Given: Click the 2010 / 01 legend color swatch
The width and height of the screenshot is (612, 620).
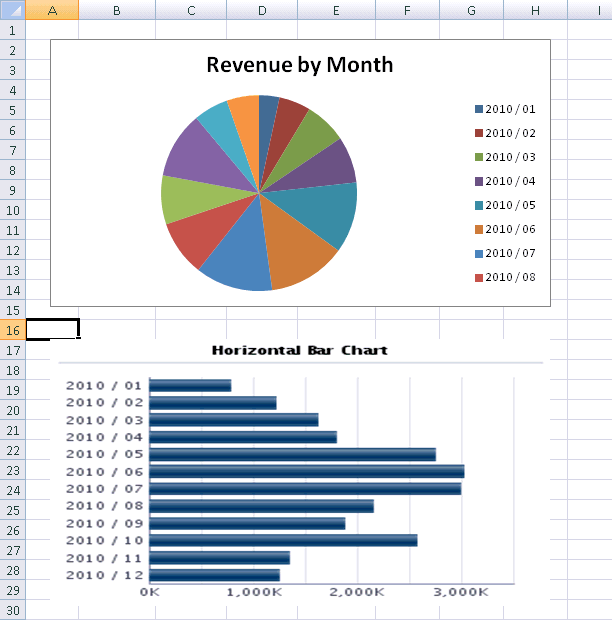Looking at the screenshot, I should 479,109.
